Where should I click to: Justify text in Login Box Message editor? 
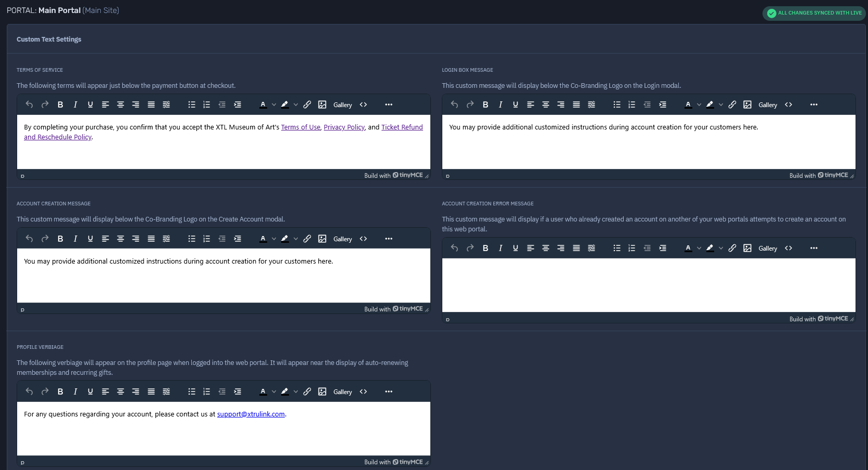coord(576,105)
